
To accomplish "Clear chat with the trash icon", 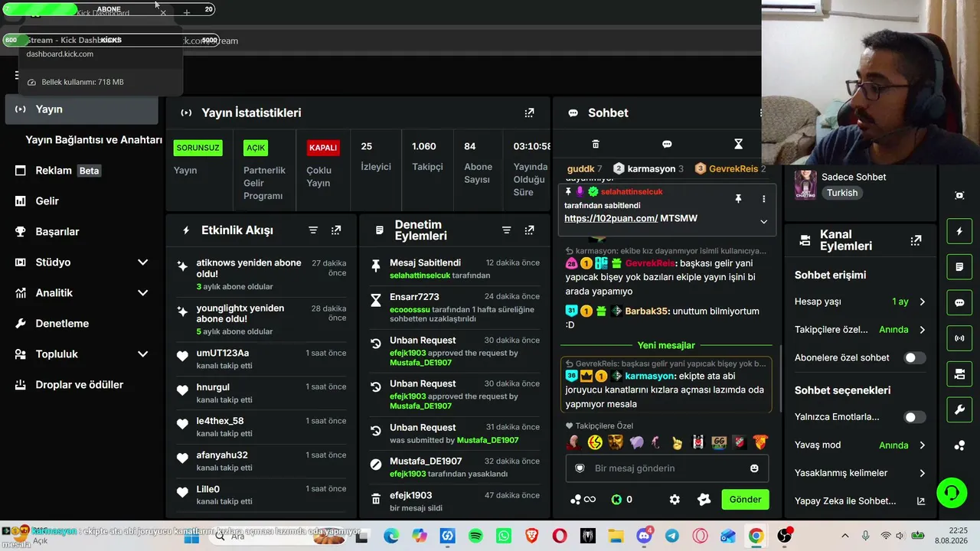I will [596, 144].
